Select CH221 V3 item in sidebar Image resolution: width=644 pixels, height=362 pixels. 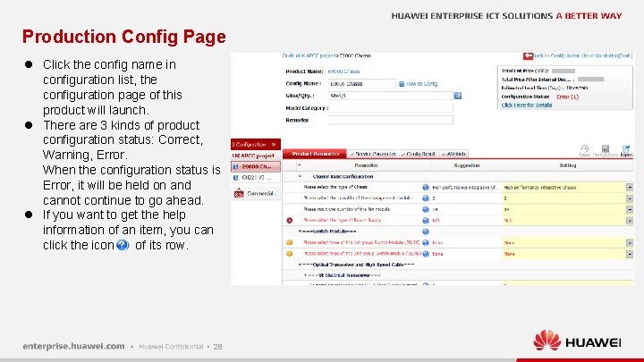coord(256,178)
